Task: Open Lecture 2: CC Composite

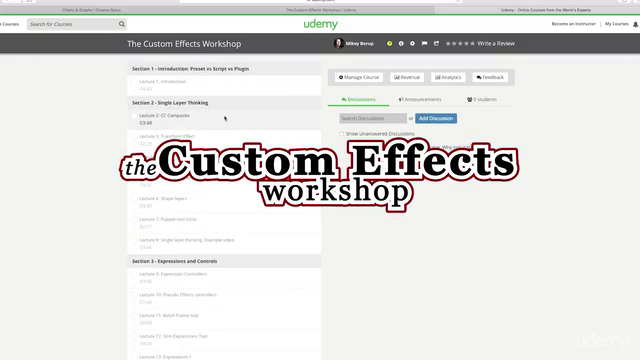Action: tap(224, 119)
